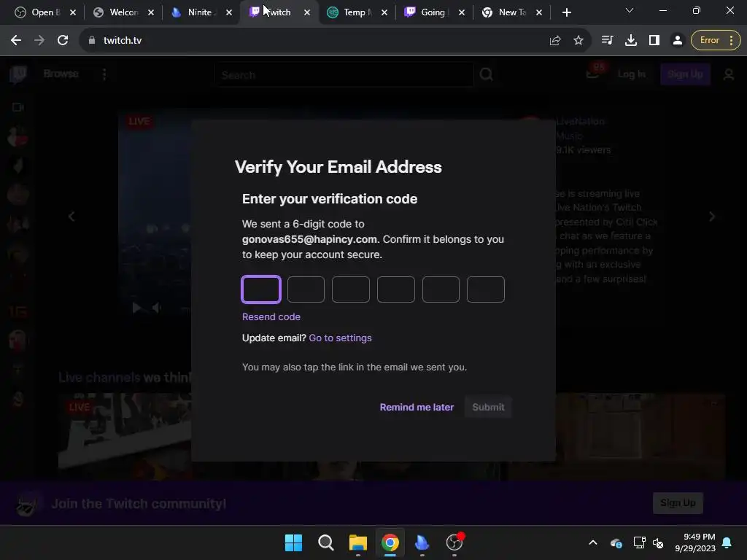The image size is (747, 560).
Task: Open the notification bell in the taskbar
Action: [727, 542]
